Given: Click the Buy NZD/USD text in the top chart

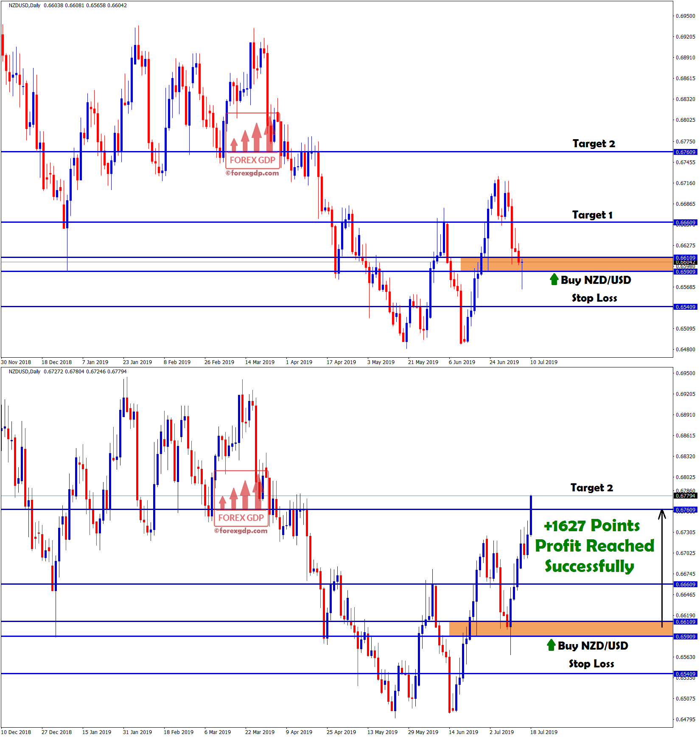Looking at the screenshot, I should 596,280.
